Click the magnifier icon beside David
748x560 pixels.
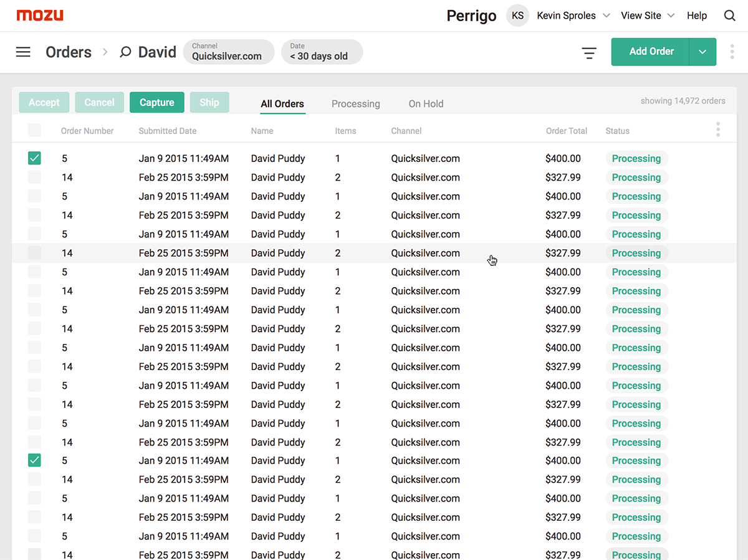coord(125,52)
